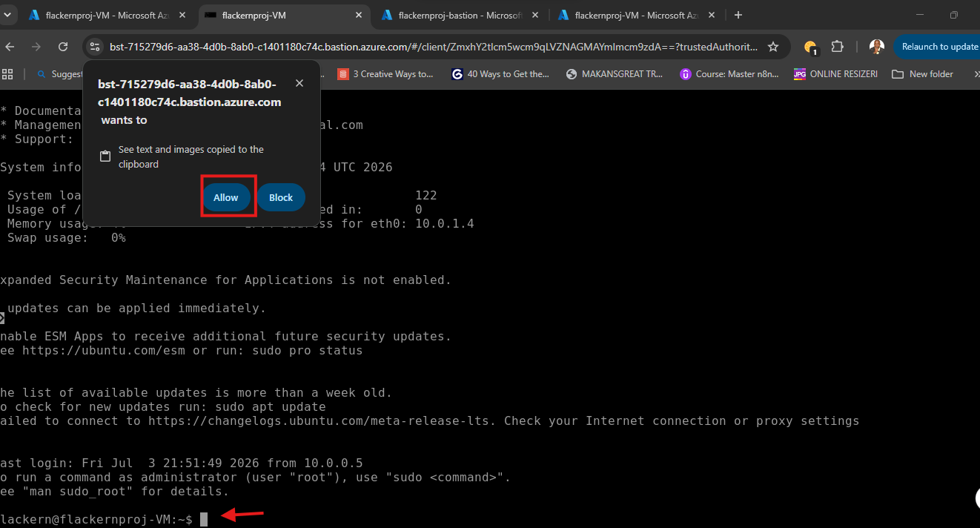Open the 3 Creative Ways to... bookmark
Screen dimensions: 980x528
pos(385,74)
